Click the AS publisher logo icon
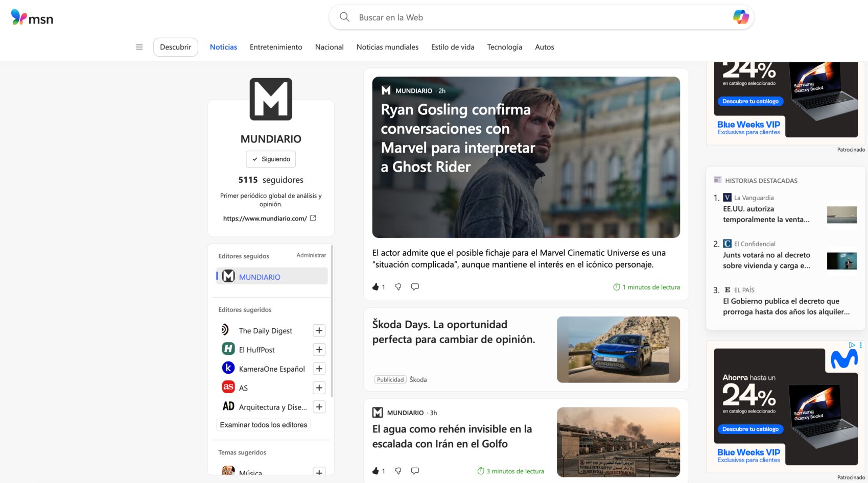This screenshot has width=868, height=483. coord(228,387)
